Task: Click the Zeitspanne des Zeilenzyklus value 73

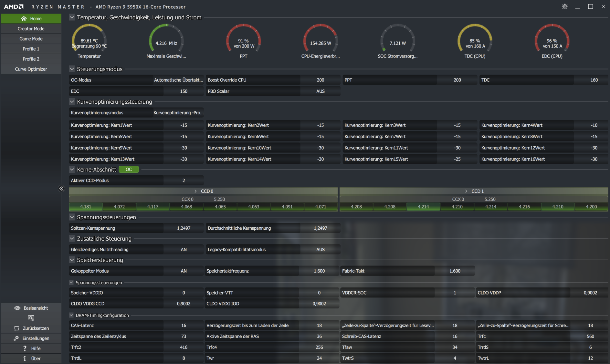Action: [184, 337]
